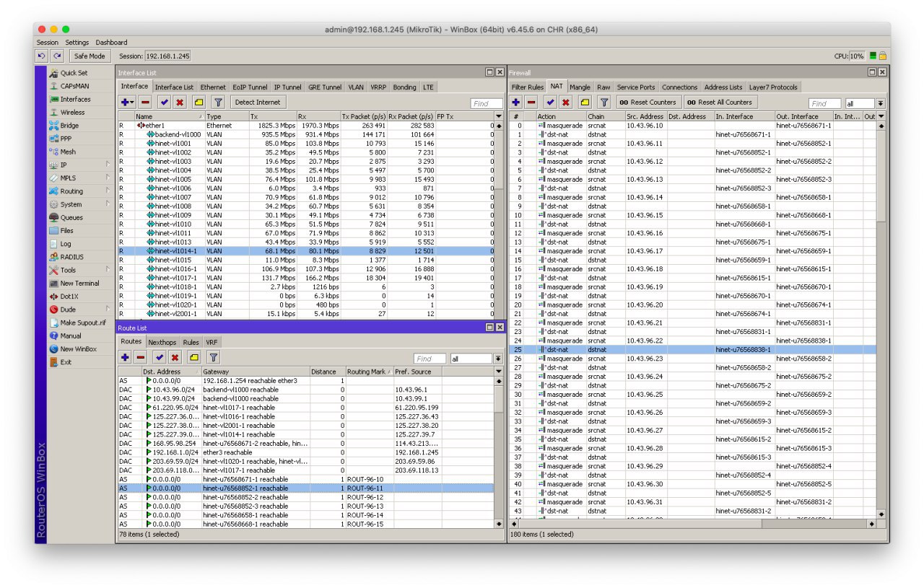
Task: Click the disable X in Firewall toolbar
Action: [566, 102]
